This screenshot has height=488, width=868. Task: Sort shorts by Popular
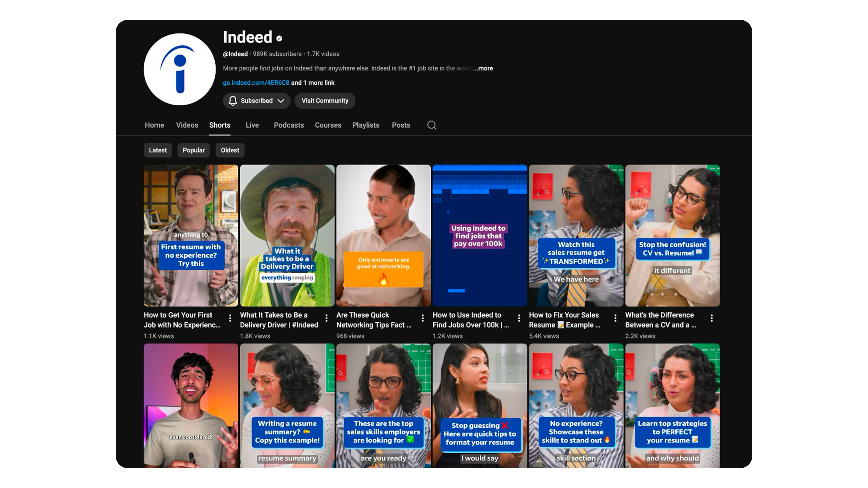pyautogui.click(x=194, y=150)
